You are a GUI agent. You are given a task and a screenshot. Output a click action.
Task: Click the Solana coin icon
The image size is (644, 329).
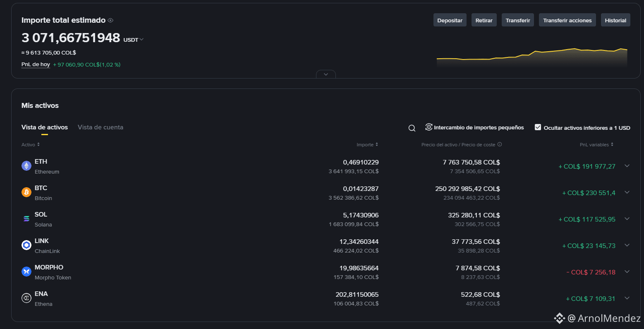pyautogui.click(x=26, y=219)
